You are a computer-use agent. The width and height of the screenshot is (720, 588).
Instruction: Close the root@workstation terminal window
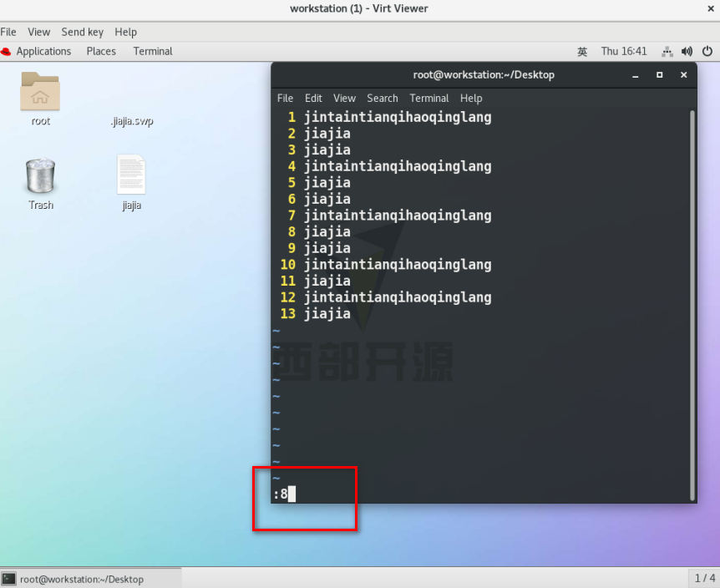coord(684,75)
